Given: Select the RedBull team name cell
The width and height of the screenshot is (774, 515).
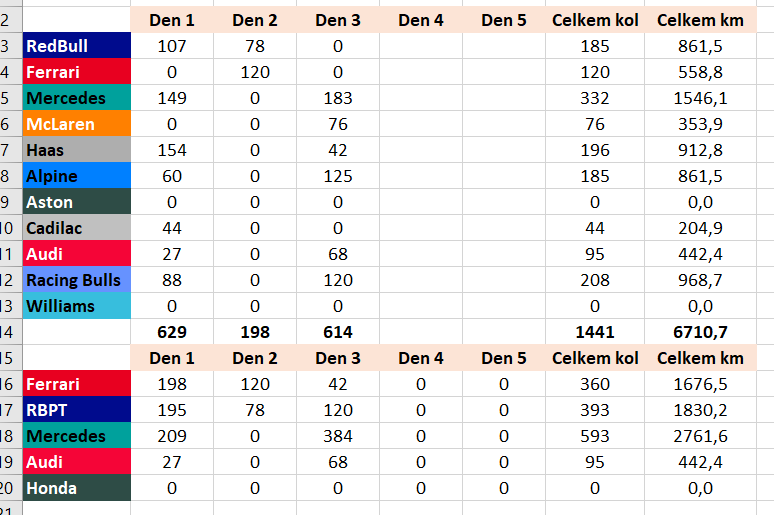Looking at the screenshot, I should click(76, 46).
